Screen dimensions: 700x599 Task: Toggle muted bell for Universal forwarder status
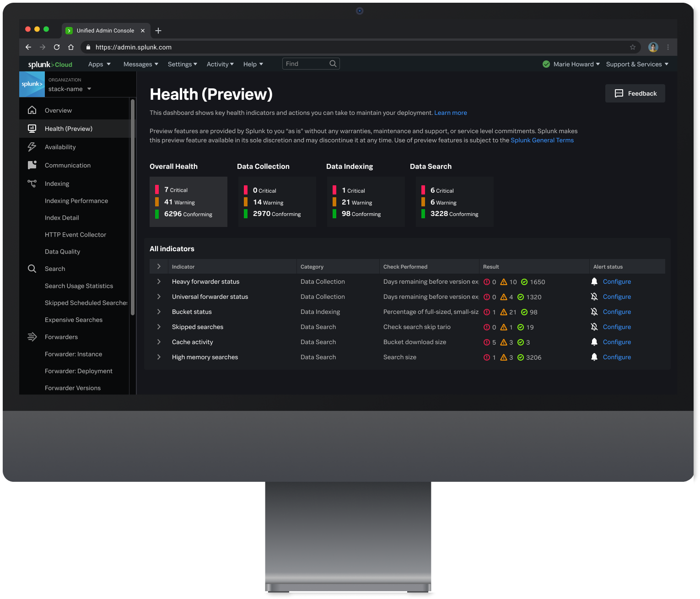coord(594,297)
